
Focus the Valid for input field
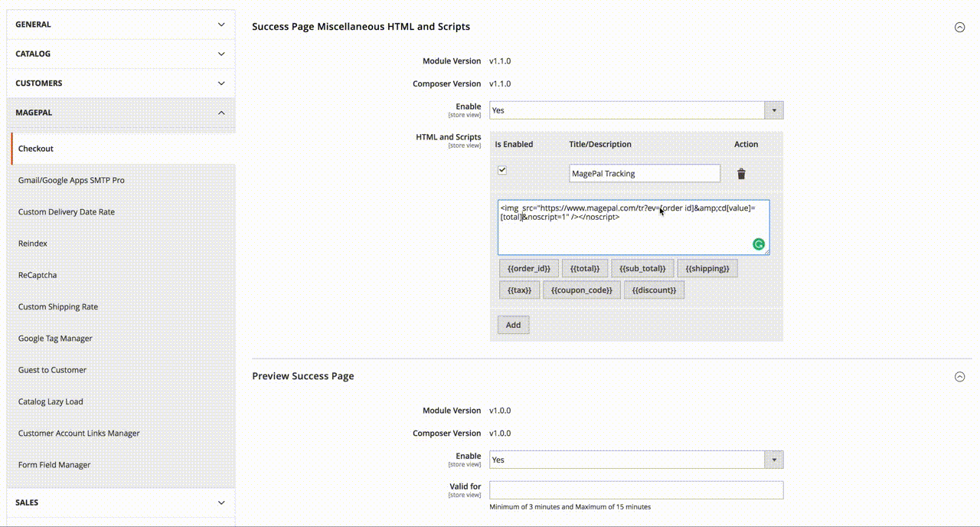pyautogui.click(x=636, y=490)
